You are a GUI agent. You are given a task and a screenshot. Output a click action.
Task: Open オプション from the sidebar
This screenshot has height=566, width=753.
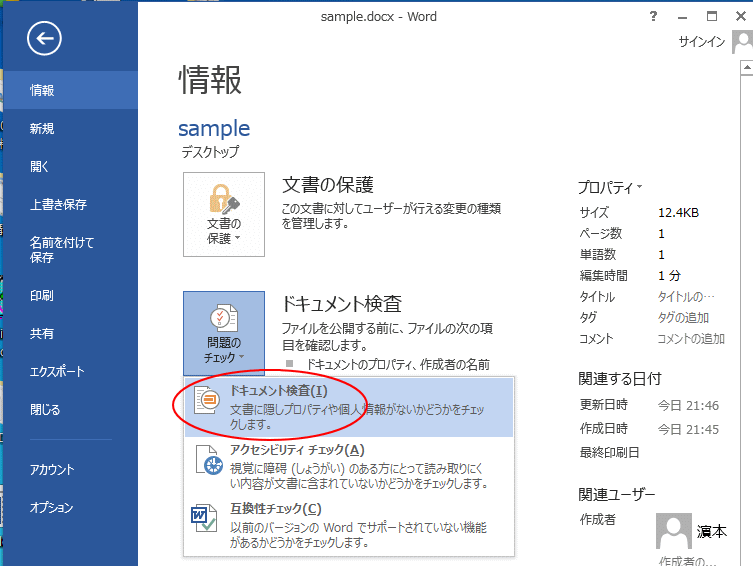click(71, 507)
